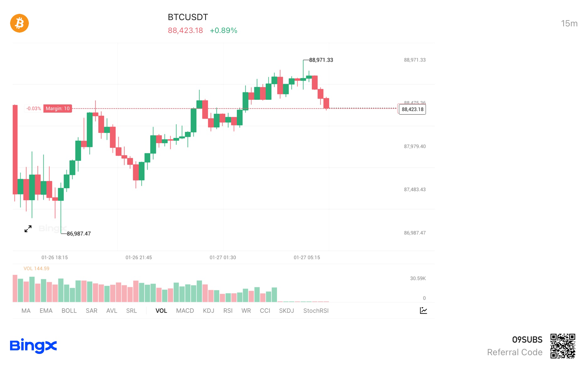Open the StochRSI indicator option
The image size is (588, 369).
(316, 311)
